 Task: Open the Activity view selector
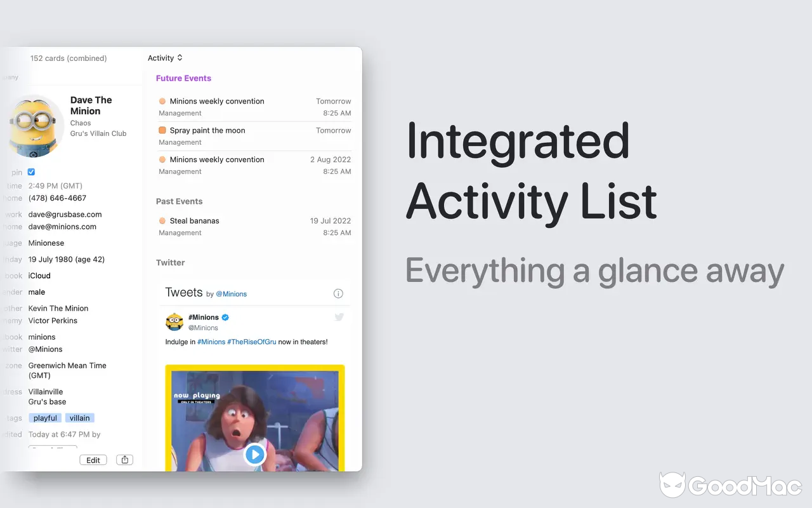pos(164,58)
